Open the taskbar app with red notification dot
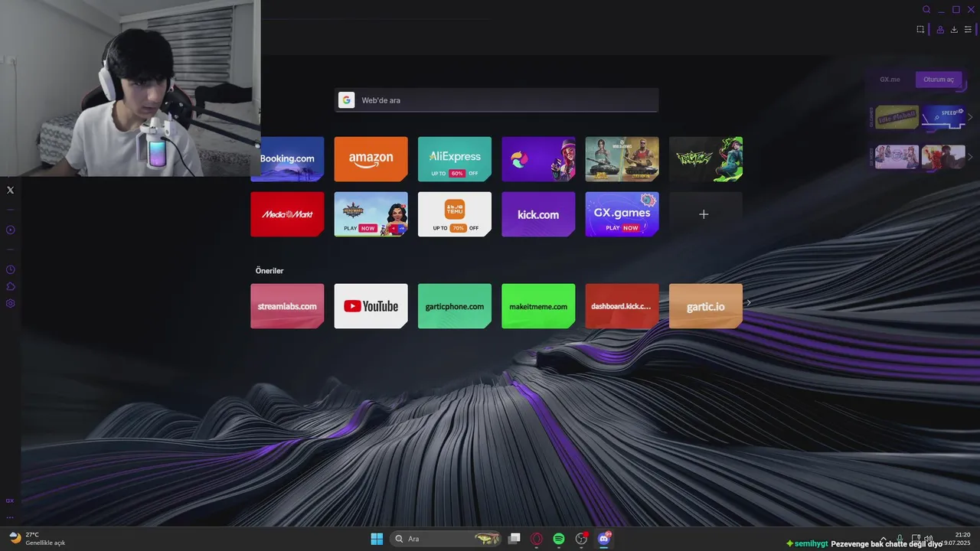This screenshot has width=980, height=551. [582, 539]
